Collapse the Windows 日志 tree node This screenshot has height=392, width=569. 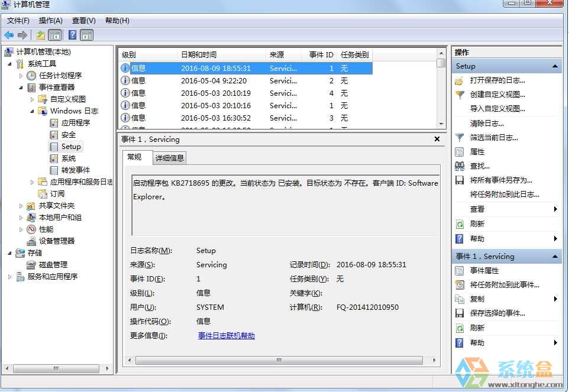pyautogui.click(x=33, y=111)
